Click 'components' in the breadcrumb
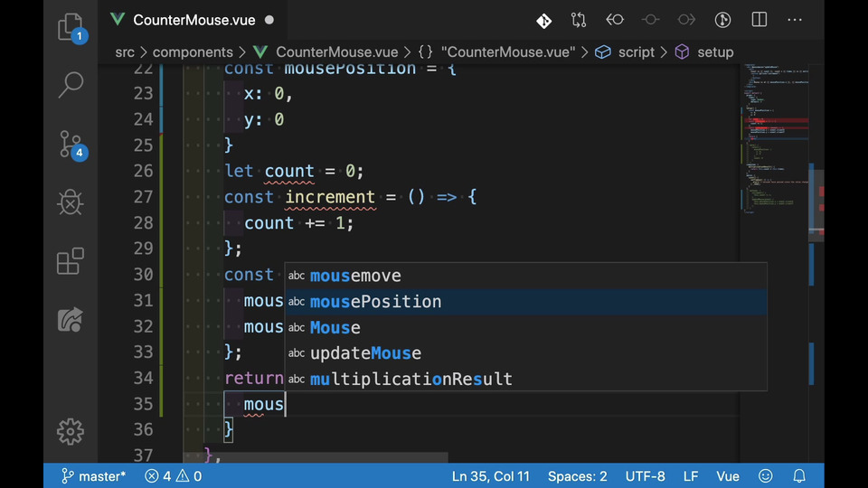Image resolution: width=868 pixels, height=488 pixels. tap(193, 52)
